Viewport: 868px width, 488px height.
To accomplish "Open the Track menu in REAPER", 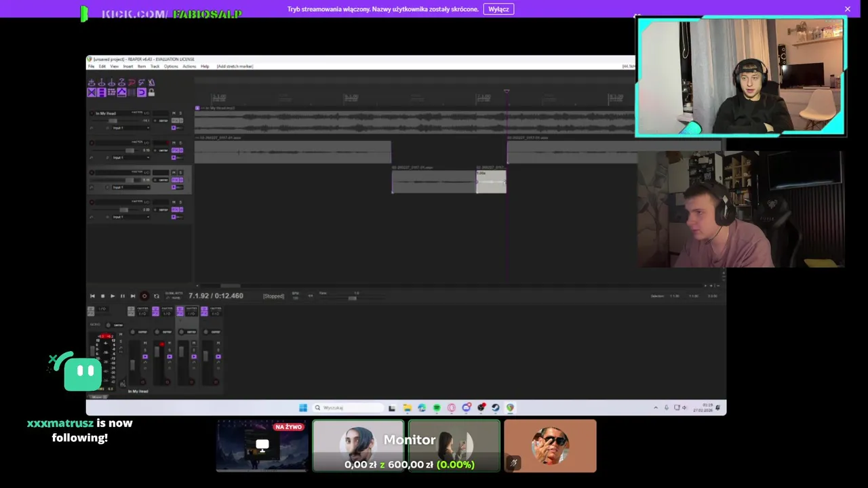I will [x=155, y=66].
